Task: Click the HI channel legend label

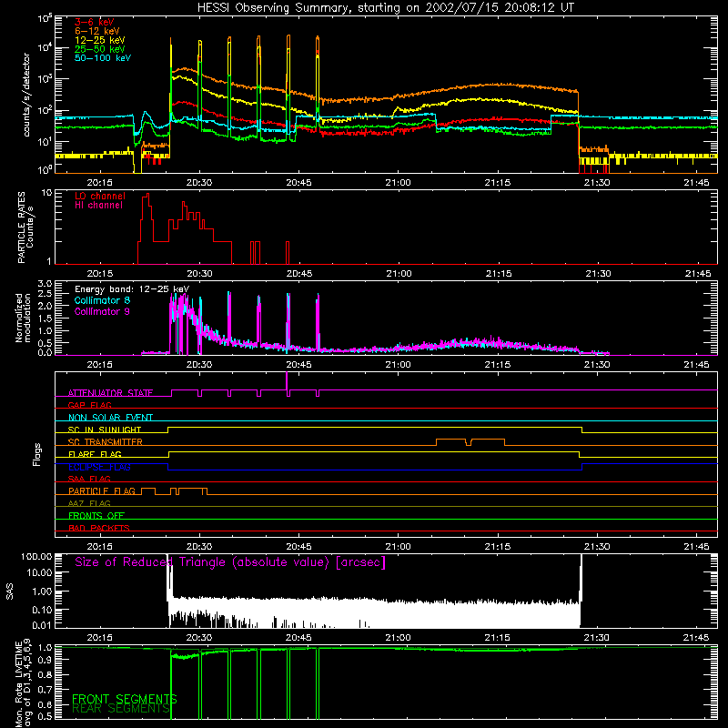Action: (x=99, y=206)
